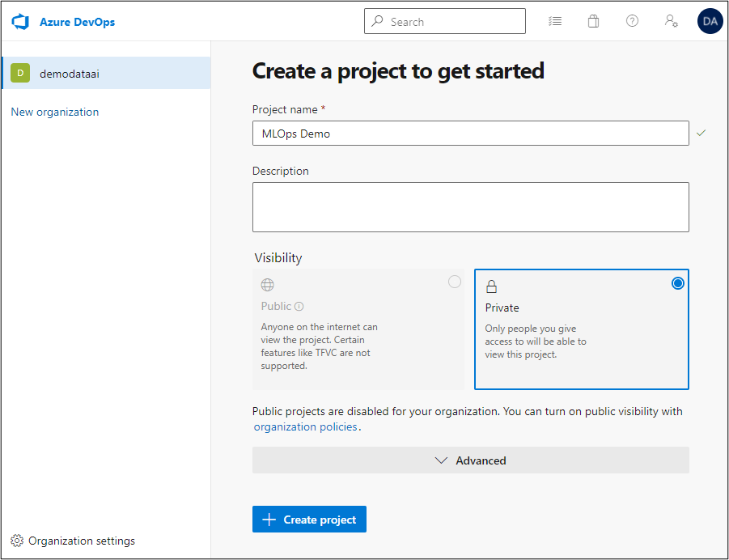Screen dimensions: 729x560
Task: Click the Create project button
Action: [309, 519]
